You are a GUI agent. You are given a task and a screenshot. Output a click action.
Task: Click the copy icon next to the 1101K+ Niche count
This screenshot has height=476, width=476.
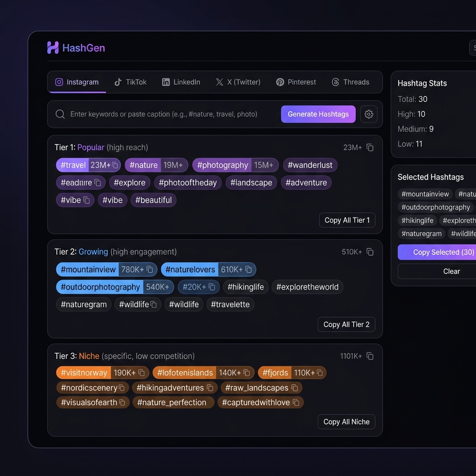[x=370, y=356]
